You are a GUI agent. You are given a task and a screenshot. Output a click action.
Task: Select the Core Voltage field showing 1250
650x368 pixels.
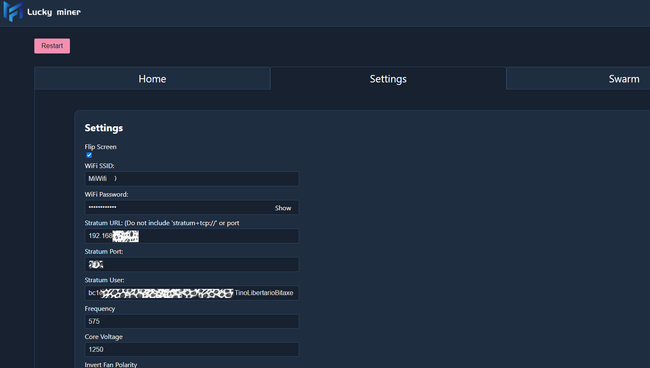click(192, 349)
